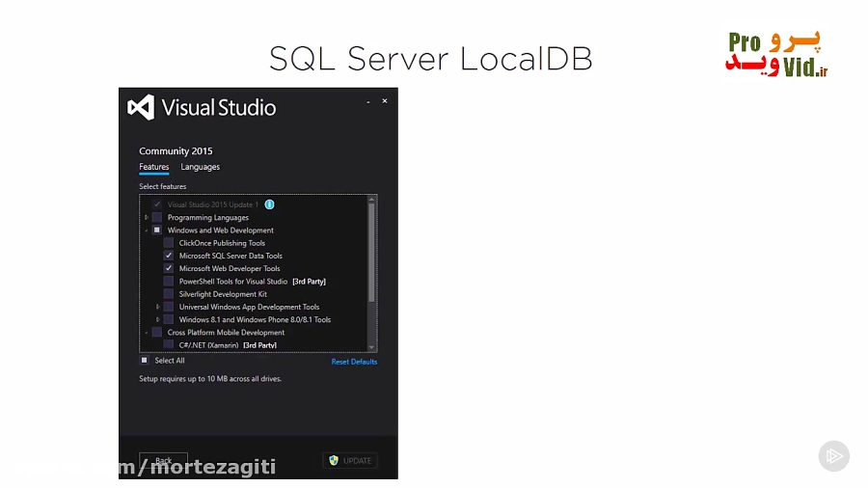Click the Back button
The width and height of the screenshot is (868, 488).
[163, 460]
